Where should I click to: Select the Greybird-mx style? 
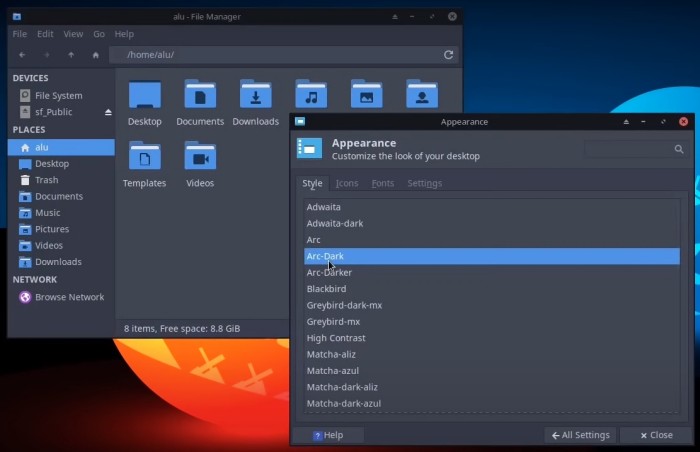[492, 322]
